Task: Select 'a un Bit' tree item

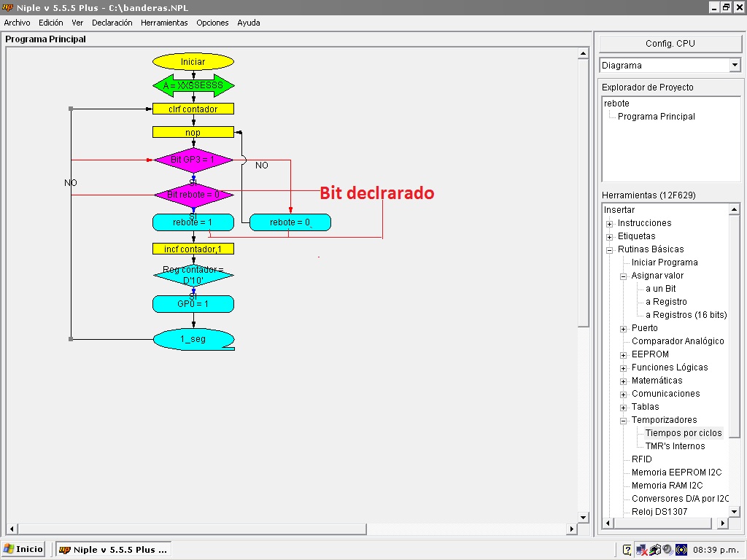Action: [x=660, y=289]
